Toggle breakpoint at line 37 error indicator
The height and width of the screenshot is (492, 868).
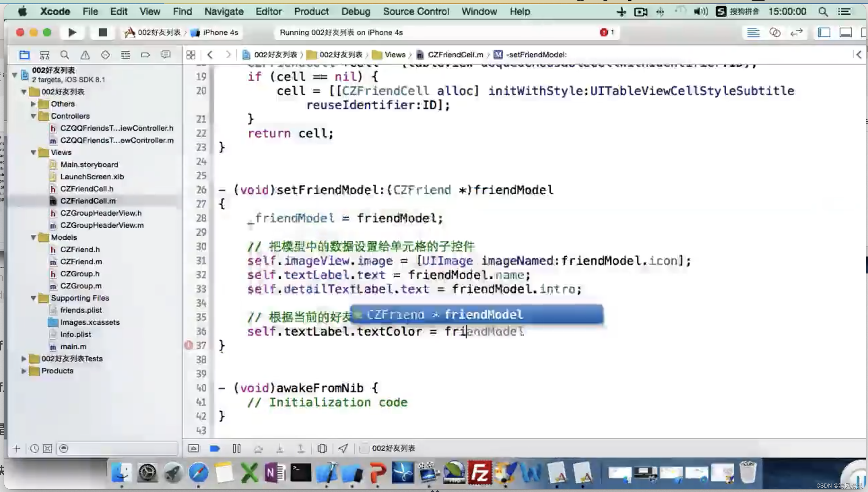pyautogui.click(x=189, y=345)
